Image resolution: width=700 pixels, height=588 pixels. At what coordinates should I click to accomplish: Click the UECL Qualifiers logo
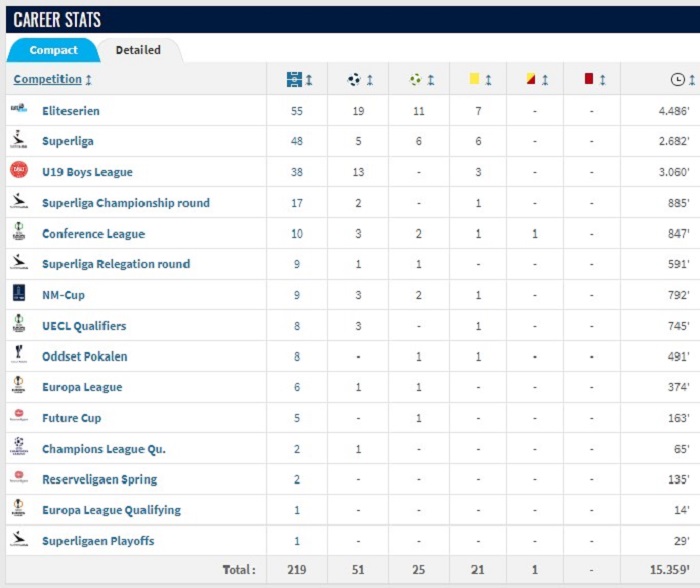coord(19,323)
